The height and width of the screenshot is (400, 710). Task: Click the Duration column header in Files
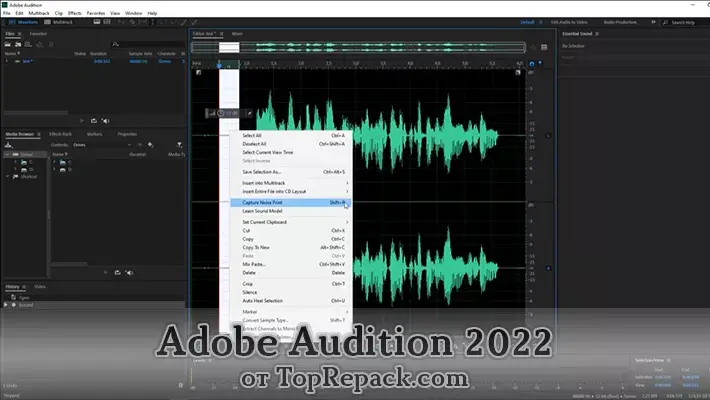(x=98, y=53)
